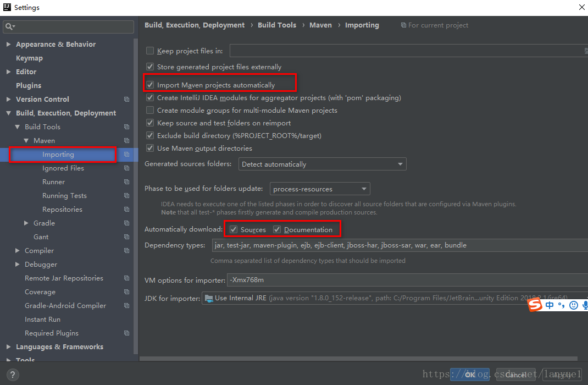Screen dimensions: 588x385
Task: Enable Create module groups for multi-module projects
Action: pyautogui.click(x=150, y=111)
